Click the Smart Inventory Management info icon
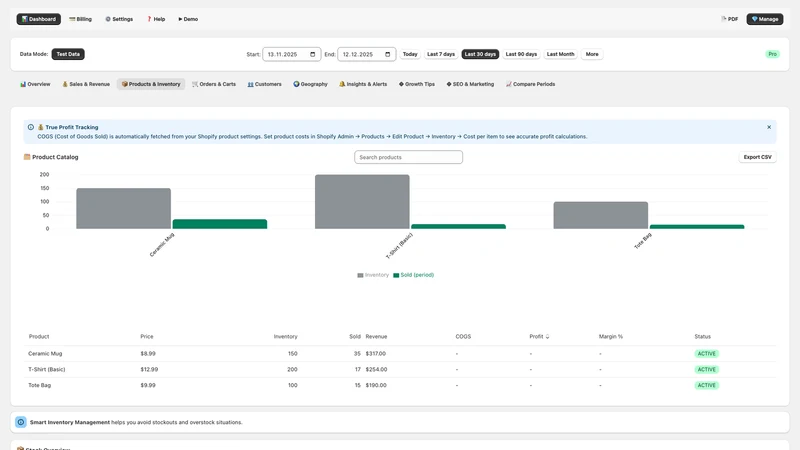Screen dimensions: 800x450 coord(21,422)
